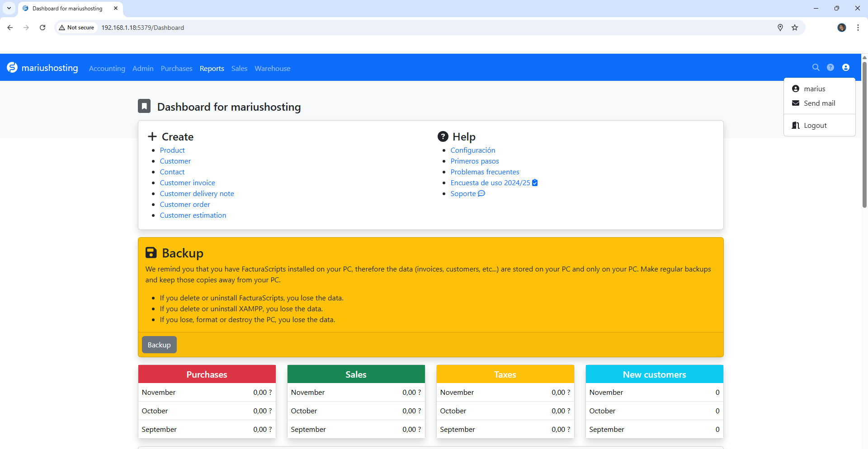This screenshot has width=868, height=449.
Task: Open the Reports menu
Action: 212,68
